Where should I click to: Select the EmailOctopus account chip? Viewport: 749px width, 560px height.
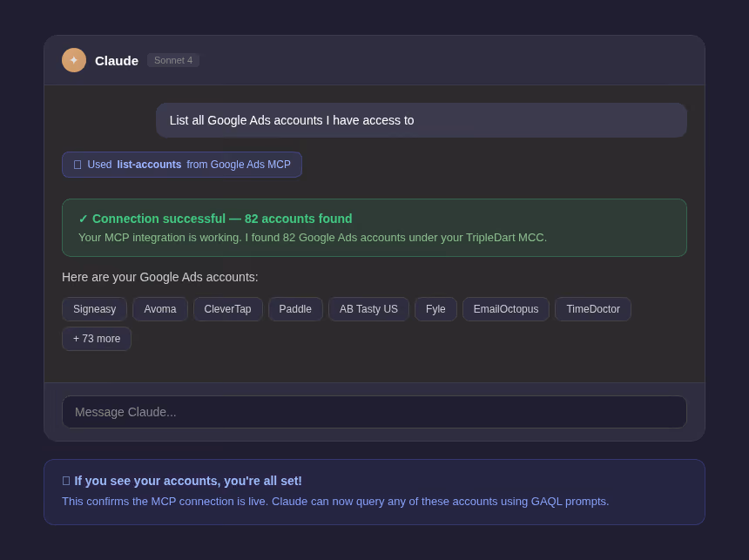(x=506, y=309)
